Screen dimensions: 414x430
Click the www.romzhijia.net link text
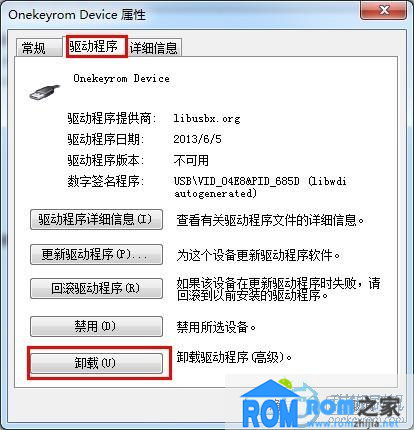click(353, 424)
